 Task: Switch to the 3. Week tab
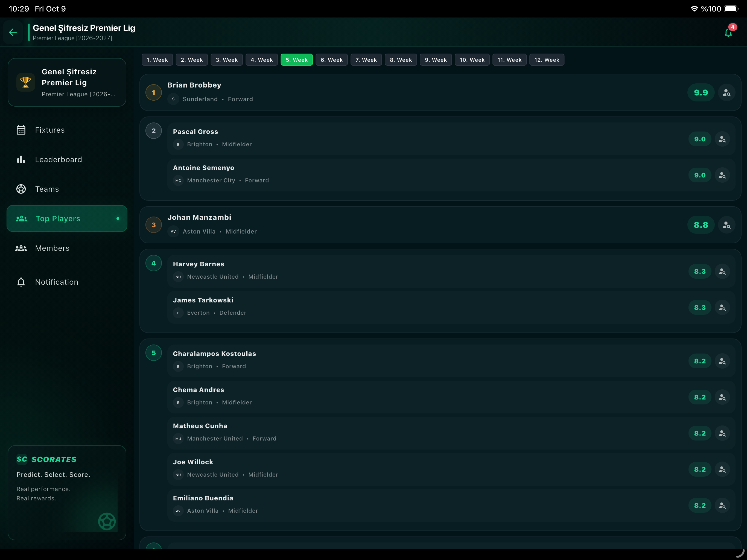tap(227, 60)
